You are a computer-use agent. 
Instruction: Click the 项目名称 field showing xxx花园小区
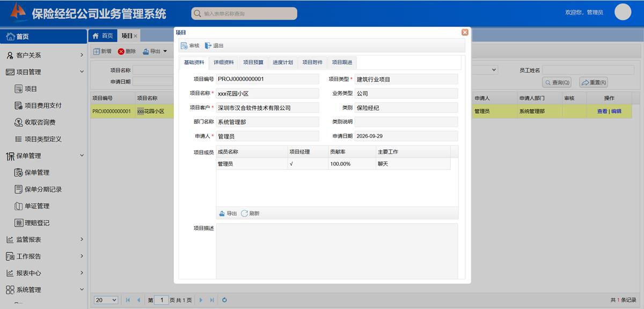click(x=267, y=93)
